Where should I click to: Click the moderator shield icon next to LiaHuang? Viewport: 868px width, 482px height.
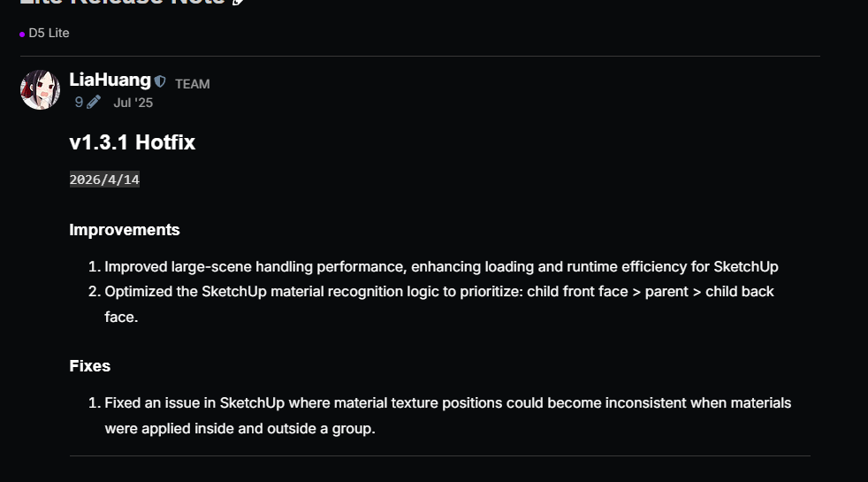pyautogui.click(x=160, y=81)
